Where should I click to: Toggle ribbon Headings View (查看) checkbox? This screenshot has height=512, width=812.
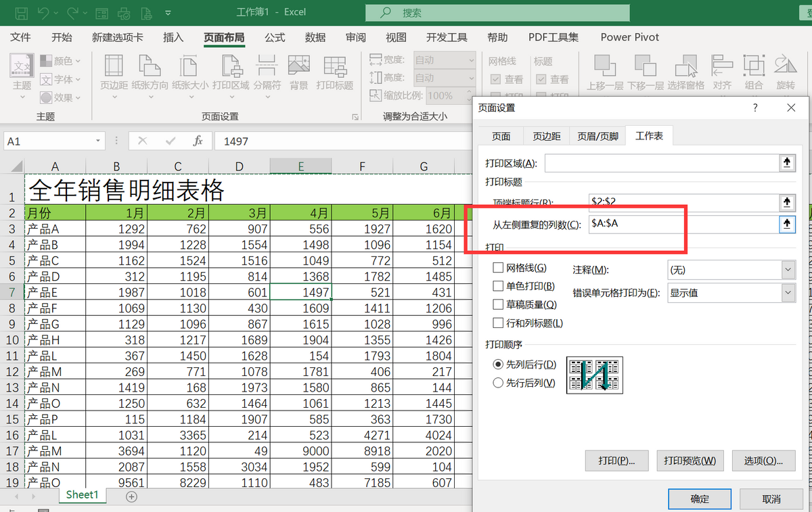coord(541,79)
